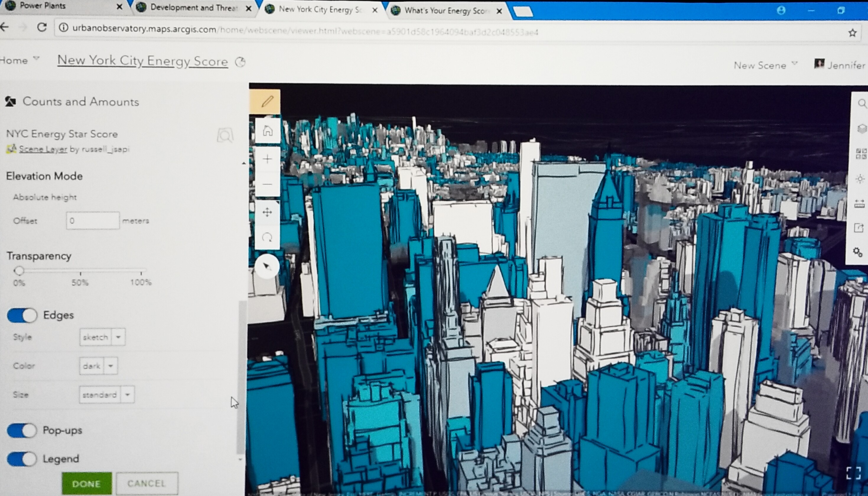View site information in the address bar

(x=63, y=28)
